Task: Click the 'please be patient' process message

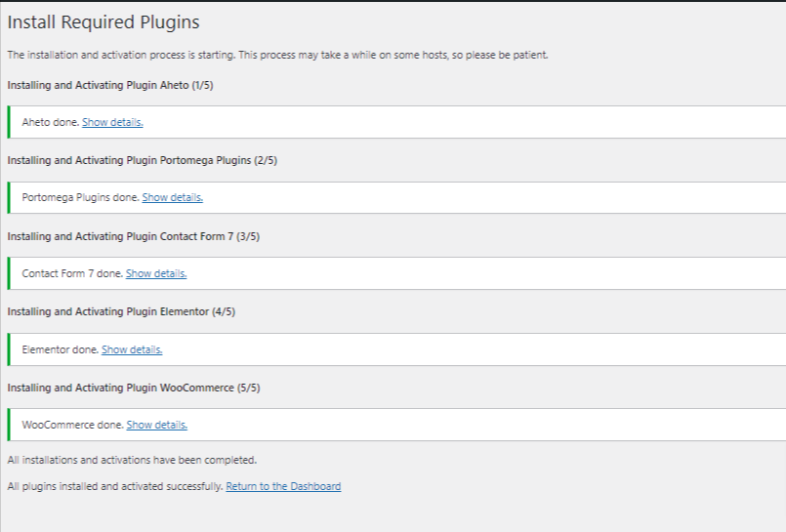Action: [277, 55]
